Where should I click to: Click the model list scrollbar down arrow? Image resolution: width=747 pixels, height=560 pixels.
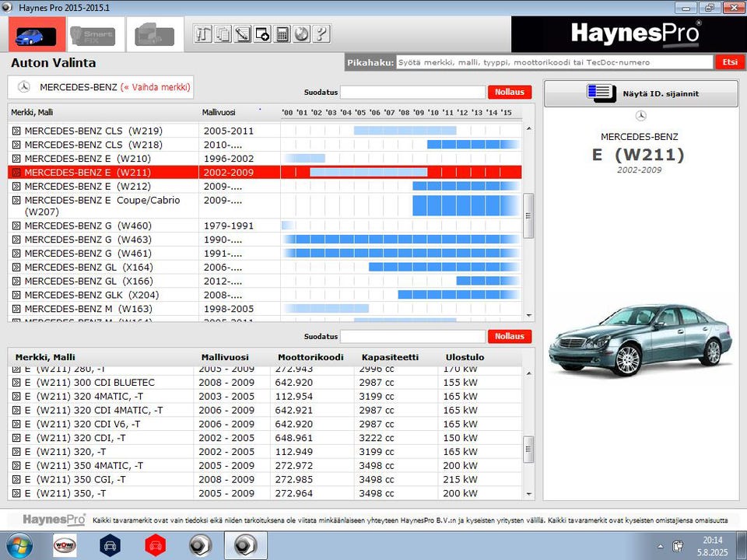(530, 315)
